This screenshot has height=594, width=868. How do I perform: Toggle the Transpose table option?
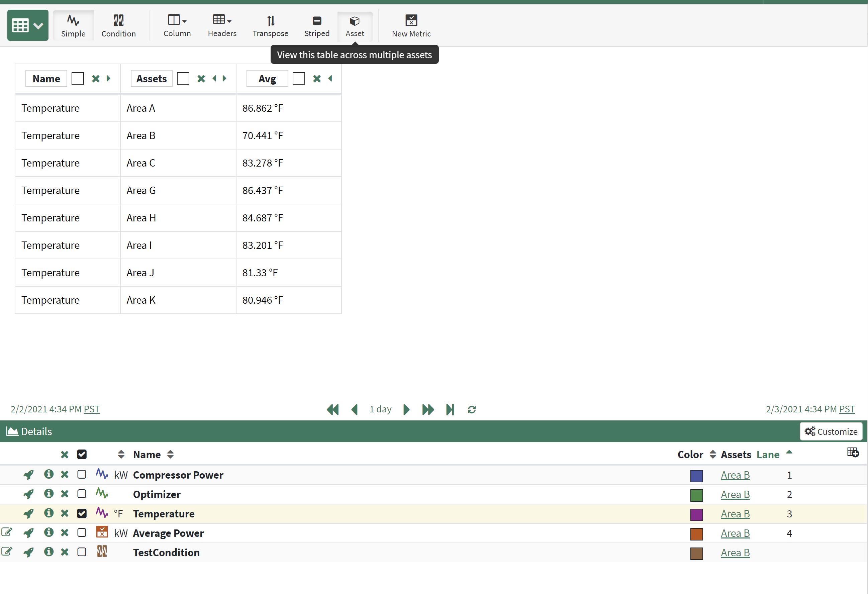(270, 25)
